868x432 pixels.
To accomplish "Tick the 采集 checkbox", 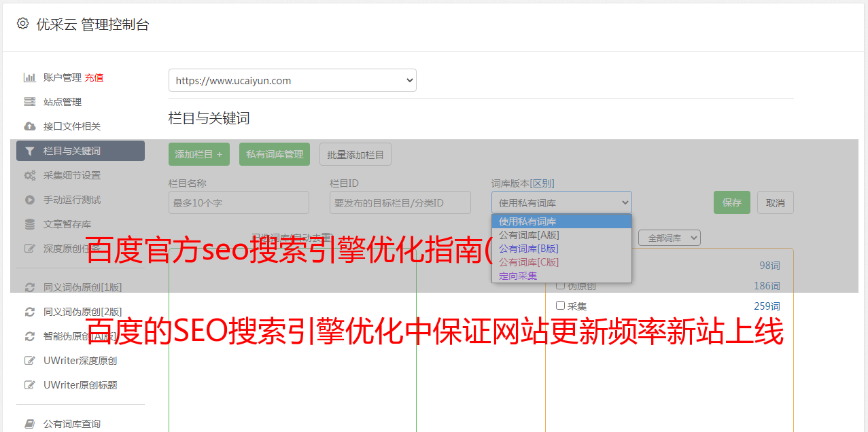I will click(561, 306).
